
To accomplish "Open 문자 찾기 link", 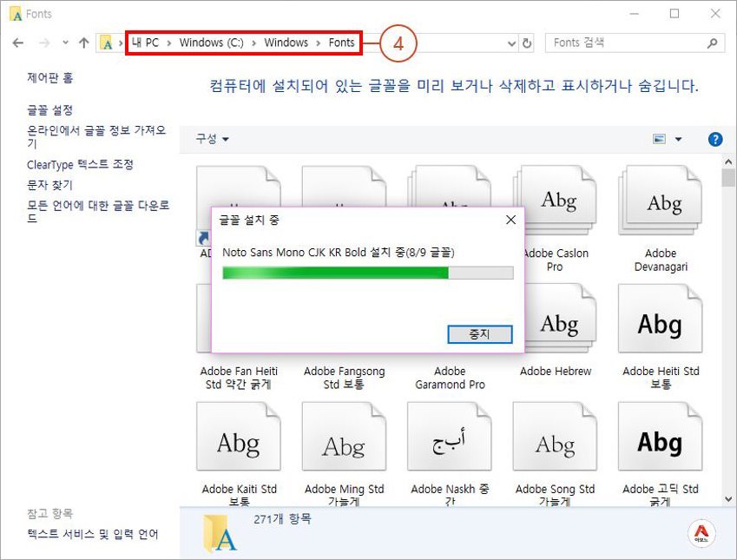I will [49, 185].
